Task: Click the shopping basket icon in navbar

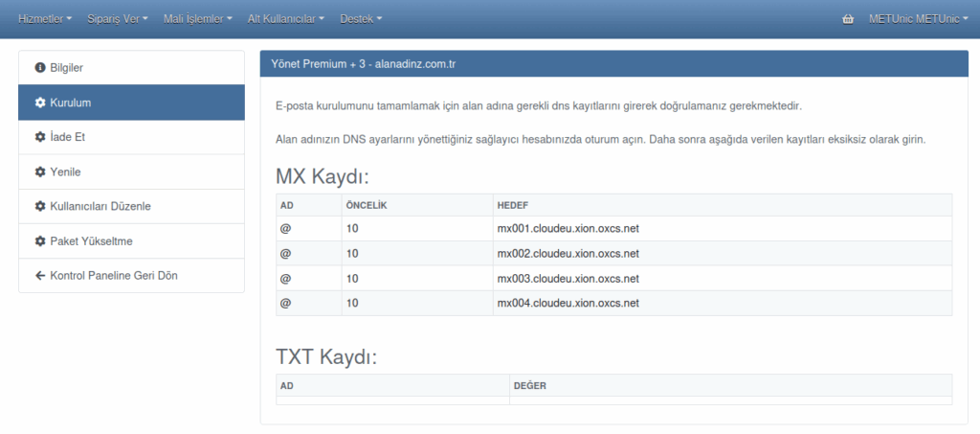Action: [x=848, y=19]
